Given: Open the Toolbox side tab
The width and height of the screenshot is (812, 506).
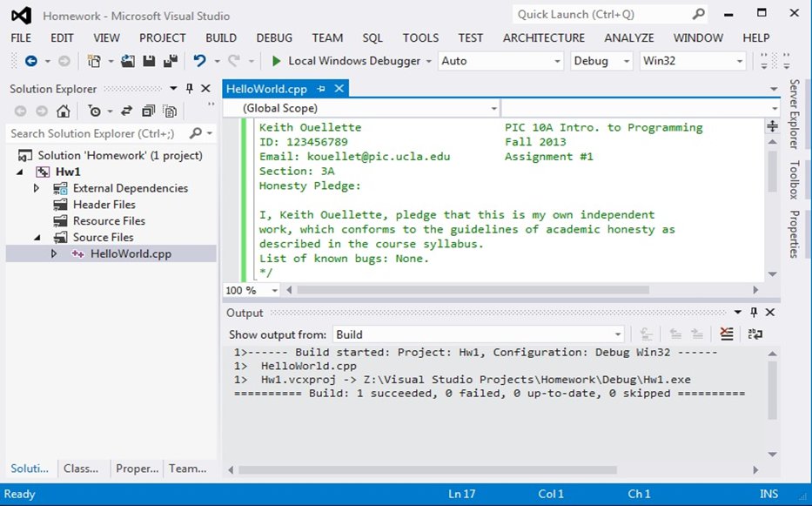Looking at the screenshot, I should pos(794,180).
